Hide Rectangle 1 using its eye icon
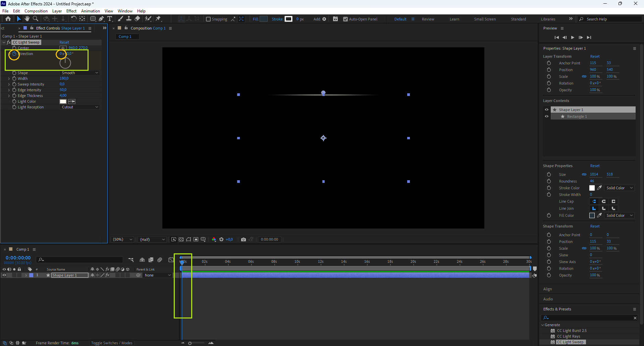This screenshot has height=346, width=644. click(547, 116)
